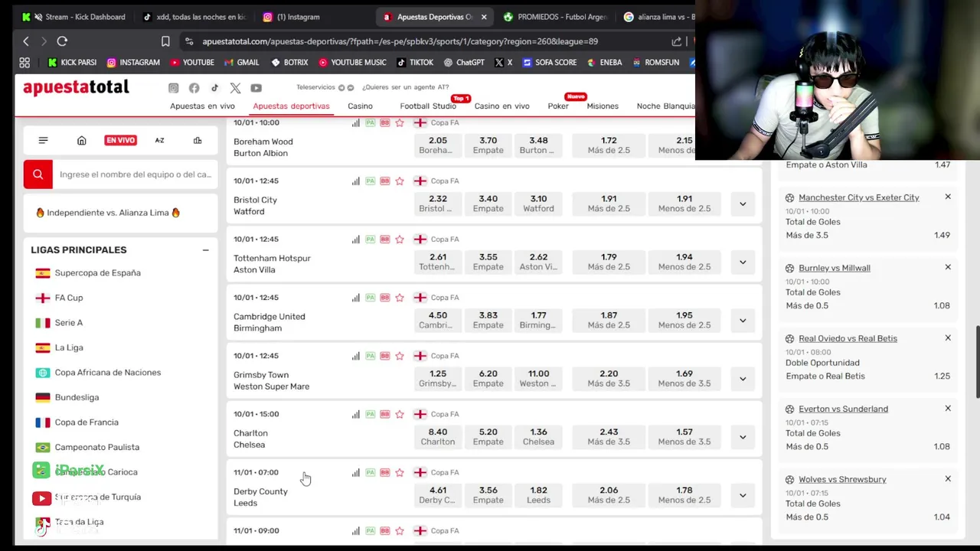
Task: Click the betslip vertical scrollbar
Action: (x=977, y=362)
